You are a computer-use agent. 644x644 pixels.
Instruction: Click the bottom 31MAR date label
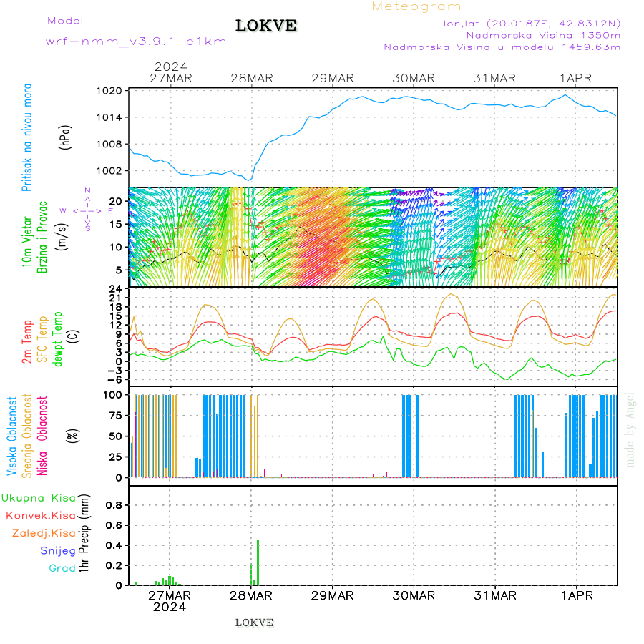tap(495, 595)
